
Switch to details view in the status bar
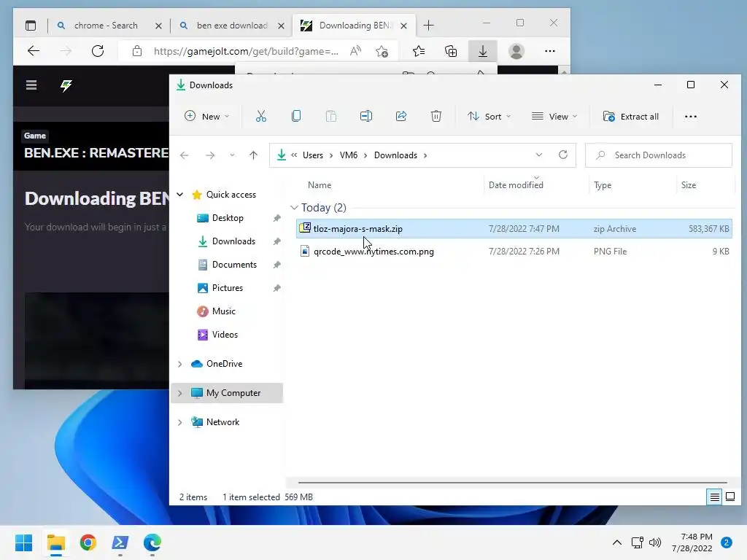click(714, 497)
